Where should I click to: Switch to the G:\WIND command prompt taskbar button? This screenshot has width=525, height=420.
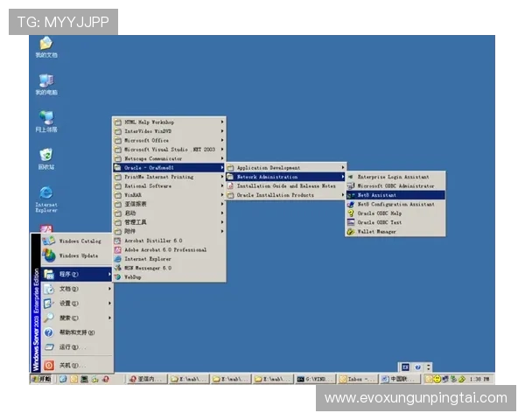point(315,379)
